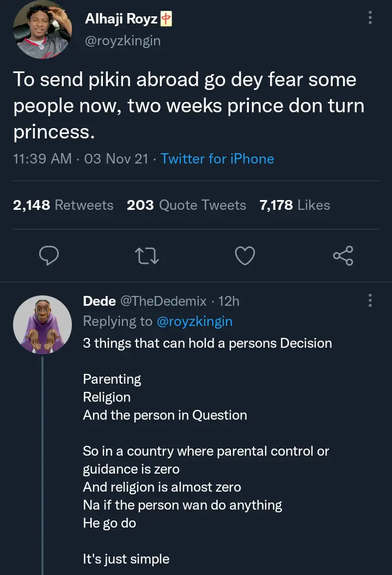View the 2,148 Retweets list

63,205
